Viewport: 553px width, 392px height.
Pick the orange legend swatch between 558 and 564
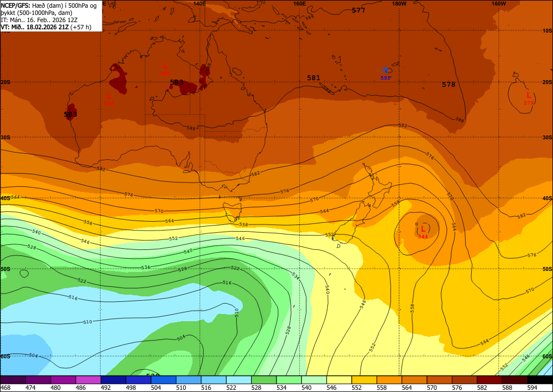389,380
